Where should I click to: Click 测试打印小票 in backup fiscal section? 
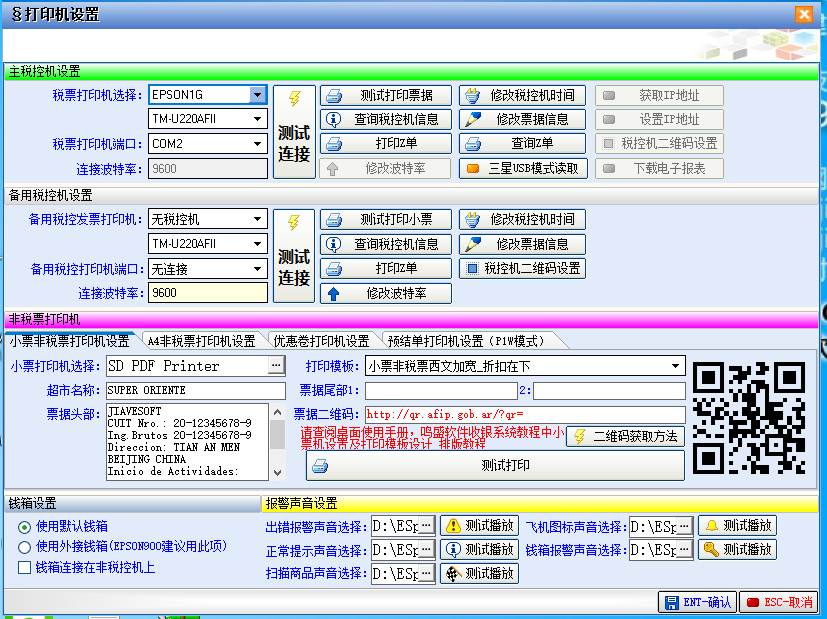tap(385, 220)
